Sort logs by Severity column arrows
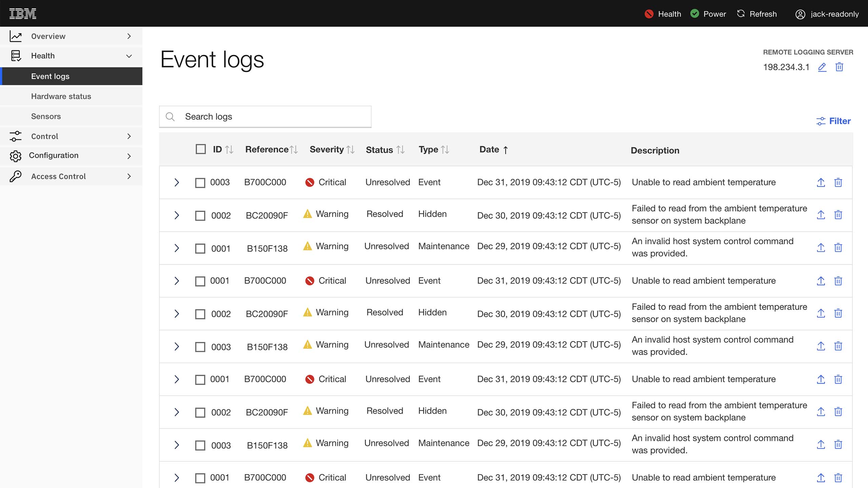868x488 pixels. pyautogui.click(x=351, y=150)
